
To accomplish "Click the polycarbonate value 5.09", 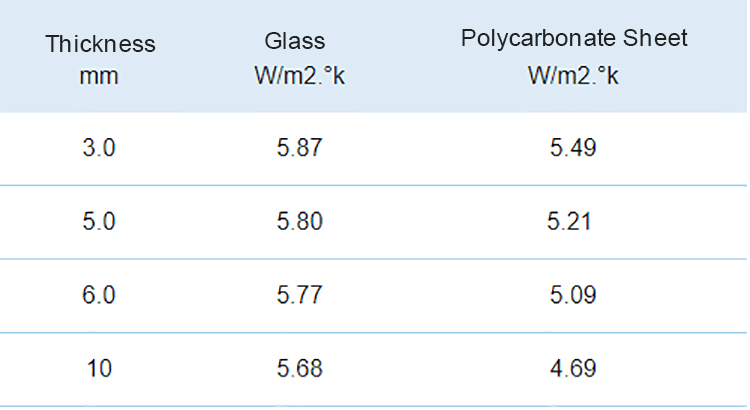I will 573,295.
